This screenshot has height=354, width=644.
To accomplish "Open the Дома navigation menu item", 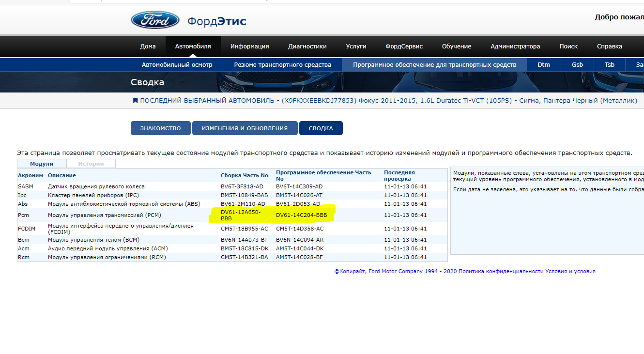I will point(148,46).
